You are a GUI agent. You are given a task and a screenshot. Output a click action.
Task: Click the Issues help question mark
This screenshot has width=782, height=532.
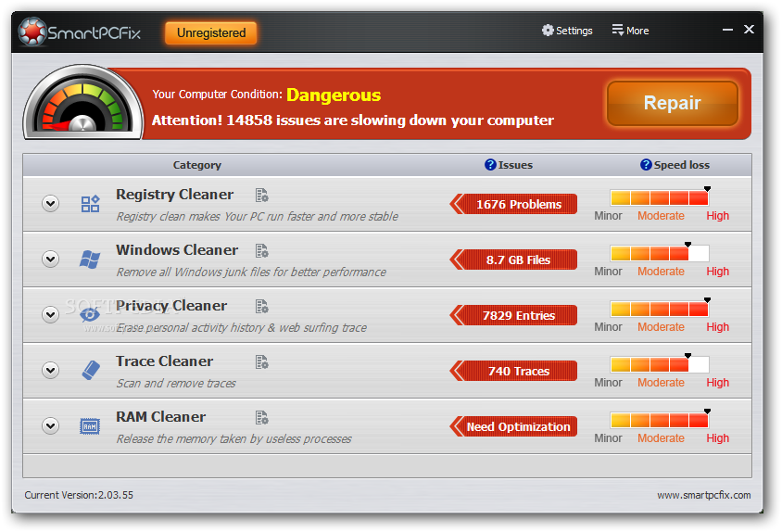click(x=490, y=165)
